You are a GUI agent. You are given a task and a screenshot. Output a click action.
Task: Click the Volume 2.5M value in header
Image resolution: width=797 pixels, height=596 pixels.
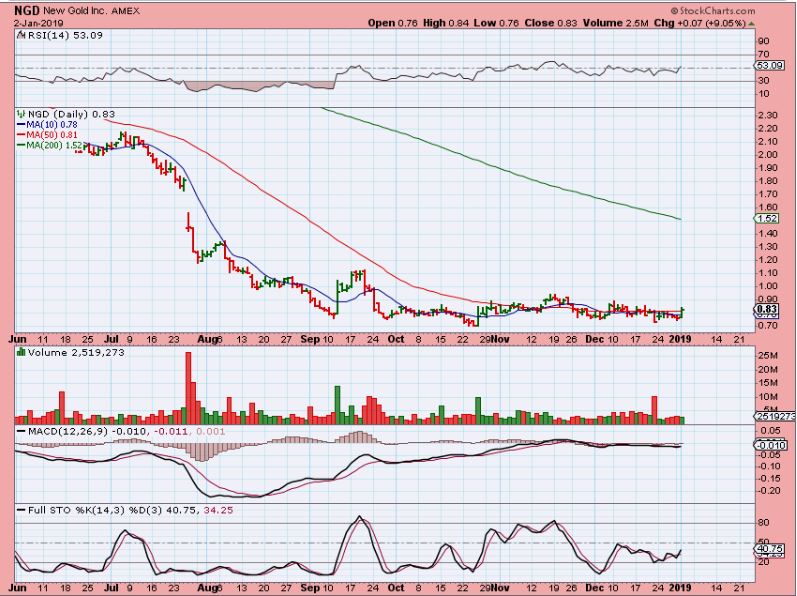(616, 23)
